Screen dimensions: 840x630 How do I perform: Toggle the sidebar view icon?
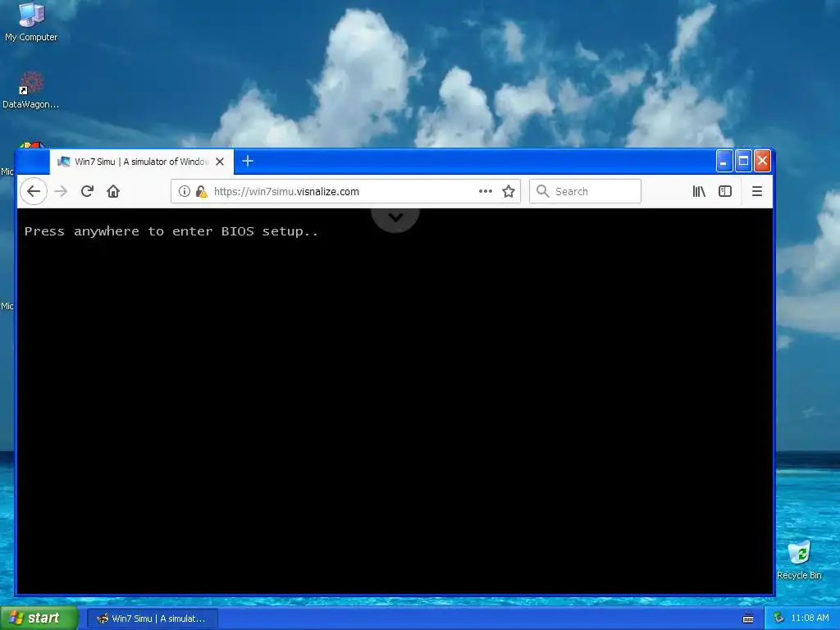point(725,191)
